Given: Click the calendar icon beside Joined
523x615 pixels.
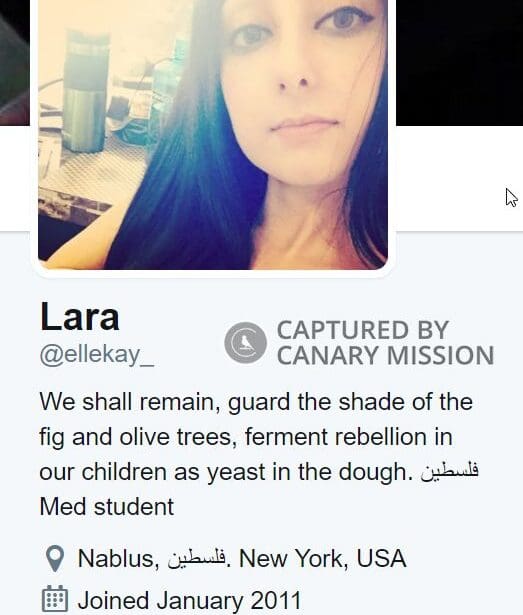Looking at the screenshot, I should [55, 599].
